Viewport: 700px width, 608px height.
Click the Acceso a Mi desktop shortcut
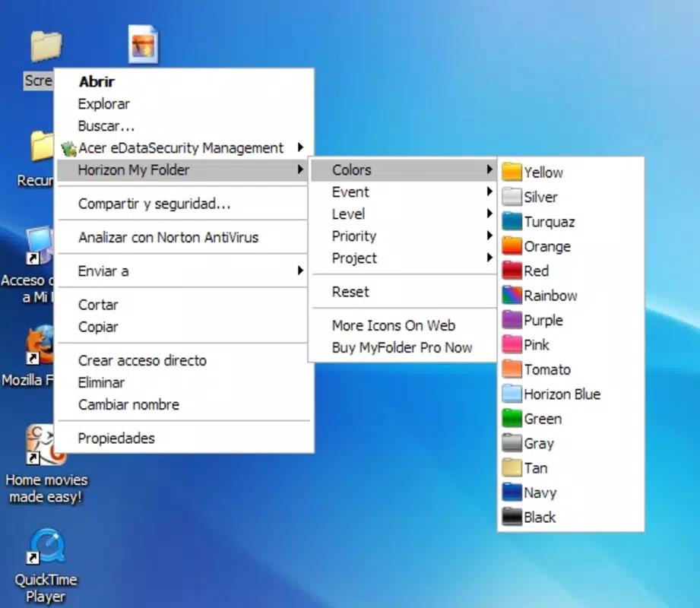pyautogui.click(x=40, y=245)
